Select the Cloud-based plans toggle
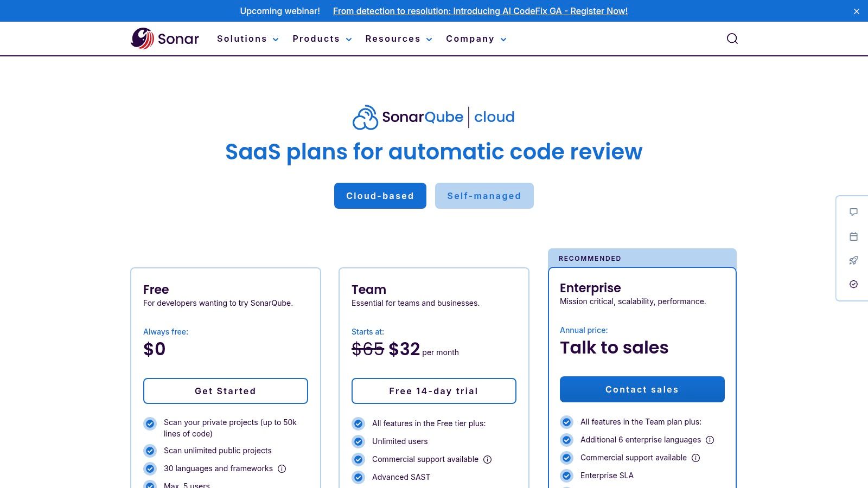This screenshot has height=488, width=868. [x=380, y=196]
